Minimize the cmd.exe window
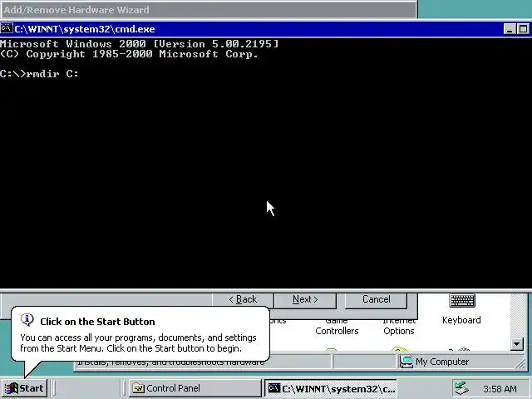532x399 pixels. pyautogui.click(x=510, y=29)
